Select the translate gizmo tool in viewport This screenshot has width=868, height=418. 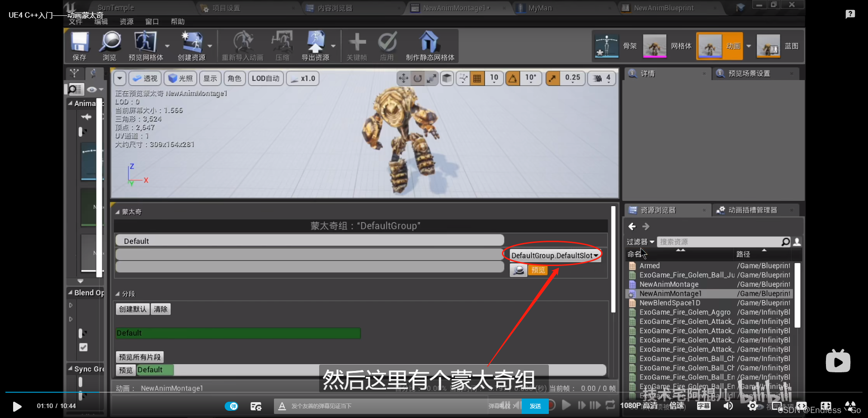pos(403,78)
